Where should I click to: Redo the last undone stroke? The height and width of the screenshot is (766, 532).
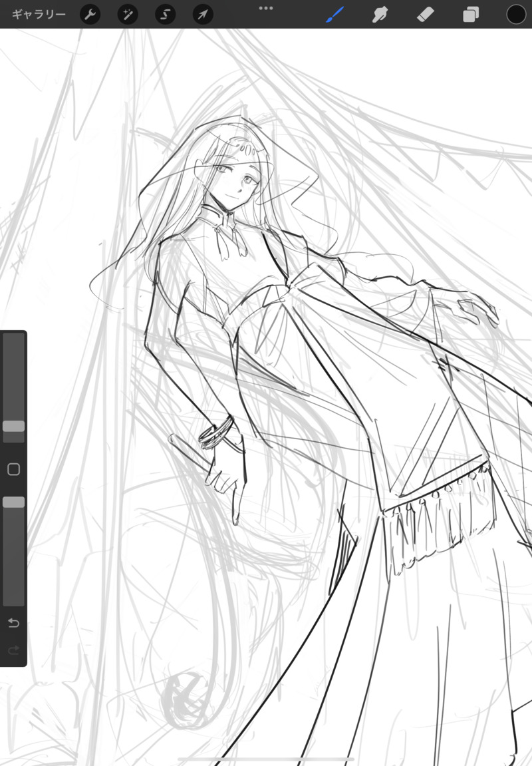[14, 650]
